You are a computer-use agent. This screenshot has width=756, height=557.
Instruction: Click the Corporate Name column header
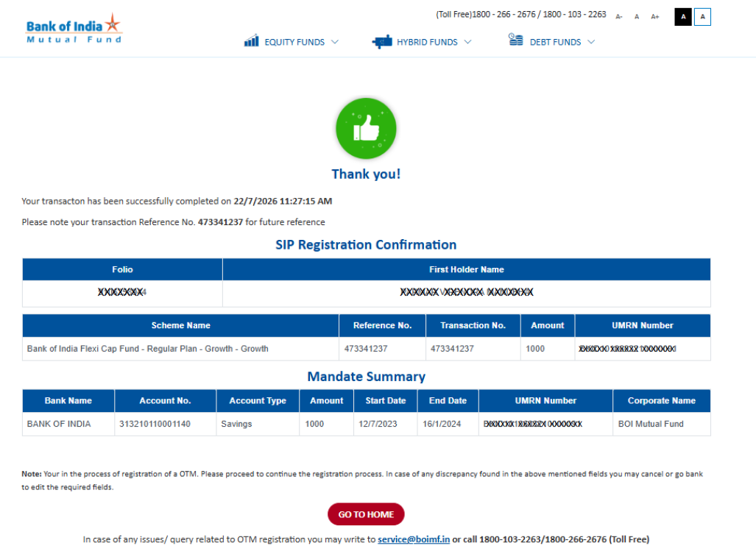(662, 400)
